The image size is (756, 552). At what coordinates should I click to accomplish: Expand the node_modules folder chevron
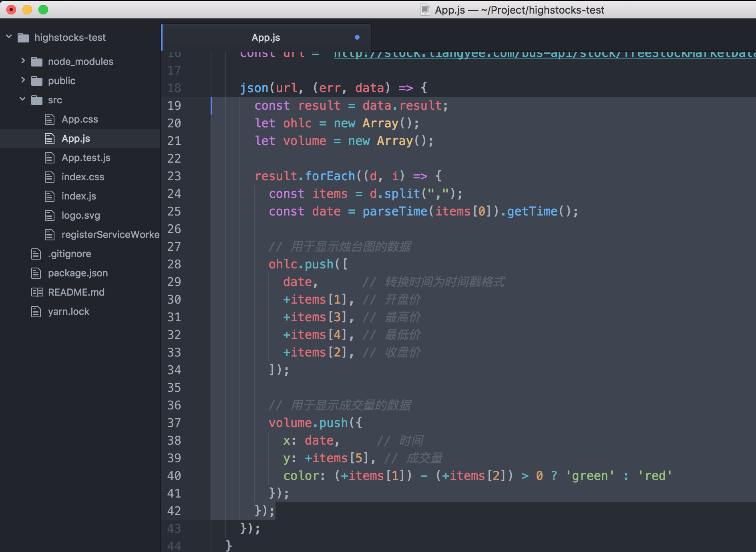coord(23,61)
